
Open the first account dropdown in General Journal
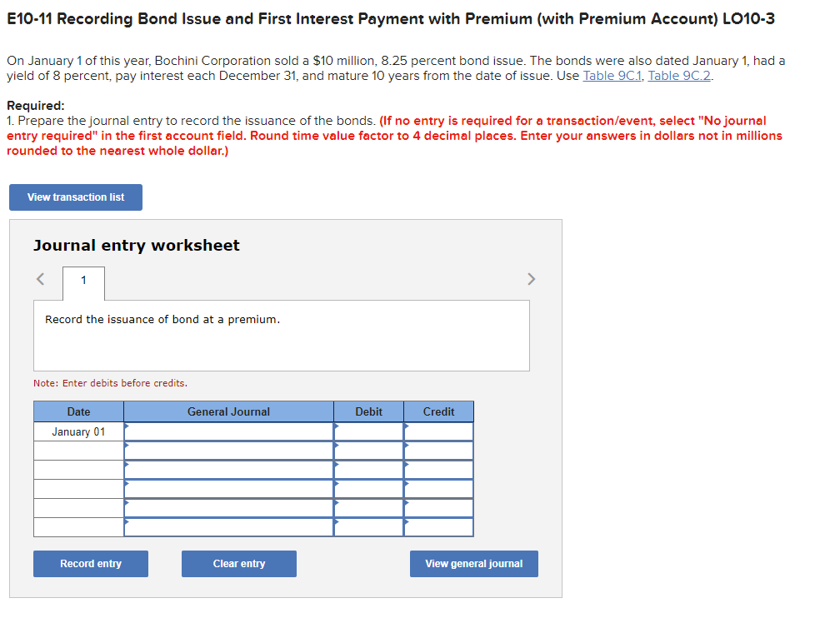[228, 431]
